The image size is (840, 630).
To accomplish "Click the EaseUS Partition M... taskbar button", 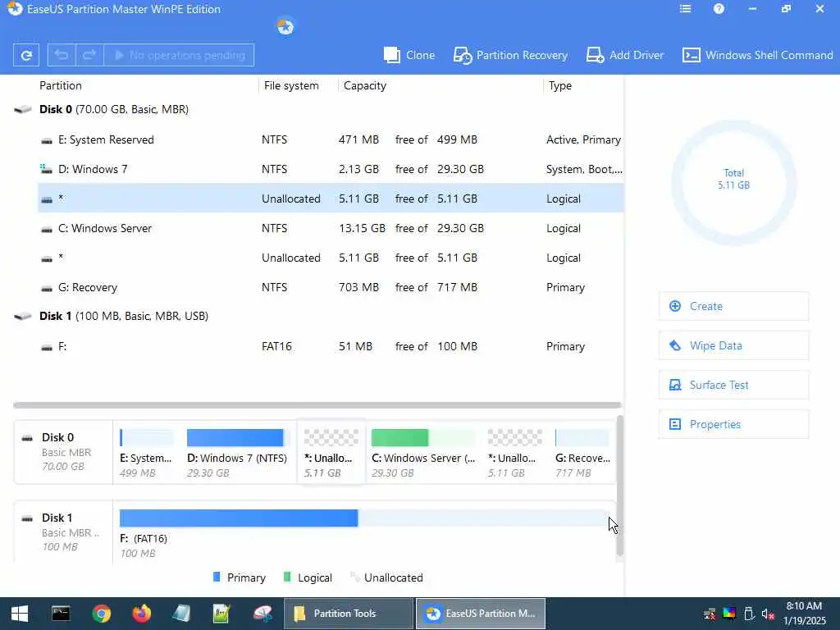I will pos(481,614).
